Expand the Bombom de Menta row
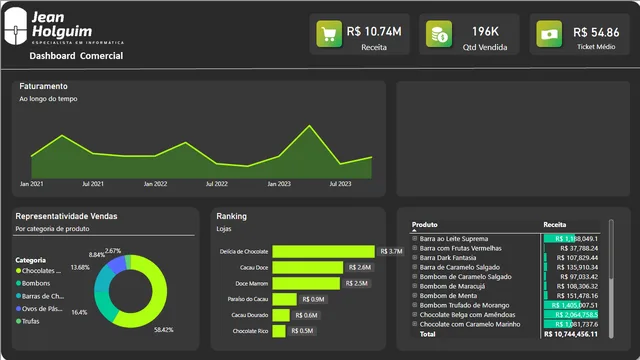Viewport: 640px width, 360px height. [415, 295]
